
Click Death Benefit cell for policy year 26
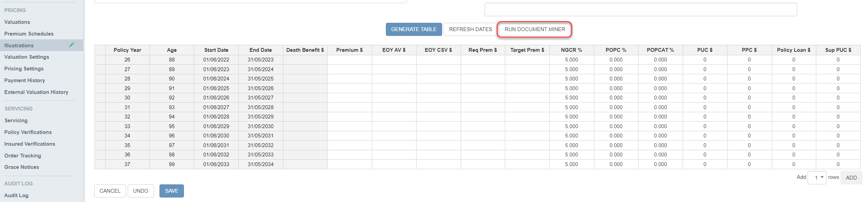(305, 60)
